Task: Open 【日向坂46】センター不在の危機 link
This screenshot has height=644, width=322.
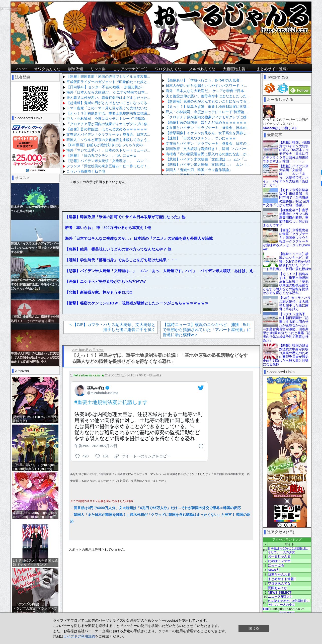Action: 105,87
